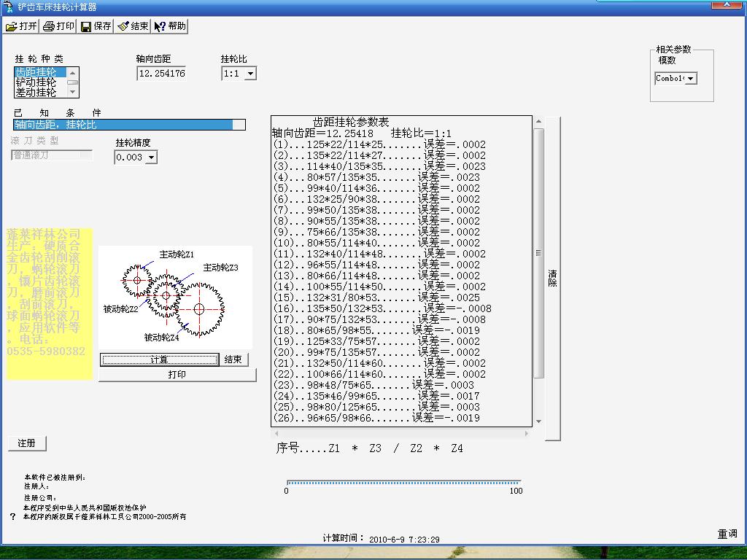The image size is (747, 560).
Task: Select result row (21) 132*50/114*60
Action: 379,363
